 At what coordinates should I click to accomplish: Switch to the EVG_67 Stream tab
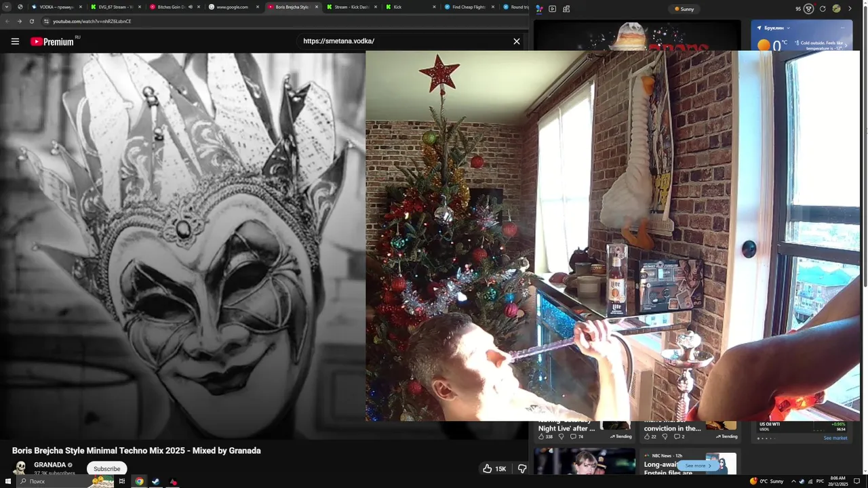115,7
